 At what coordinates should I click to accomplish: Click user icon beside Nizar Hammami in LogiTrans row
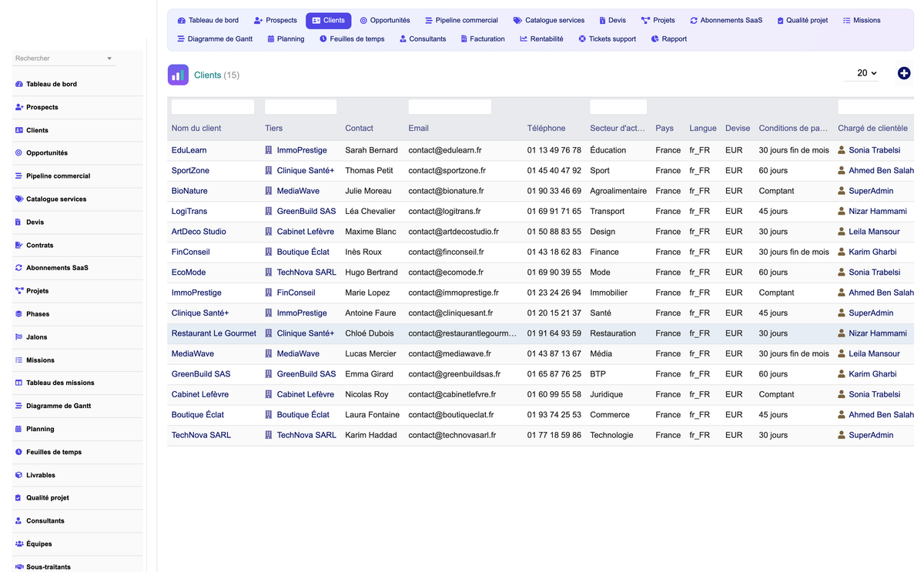click(x=842, y=211)
